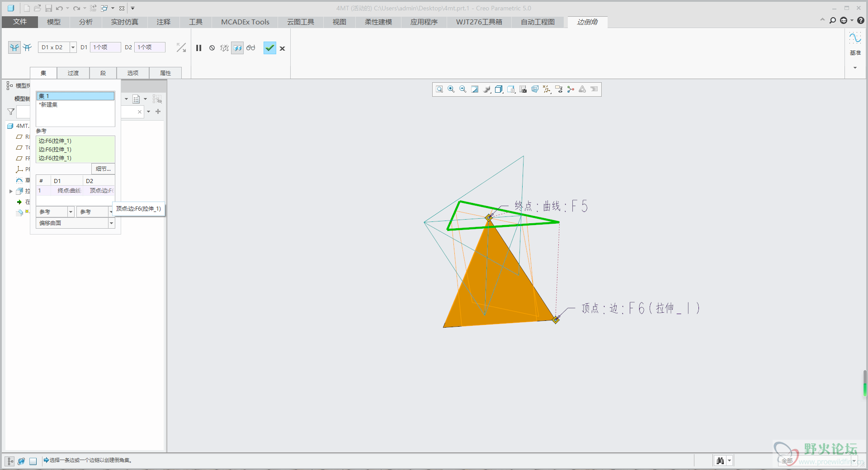Screen dimensions: 868x470
Task: Cancel the chamfer with the X icon
Action: click(282, 48)
